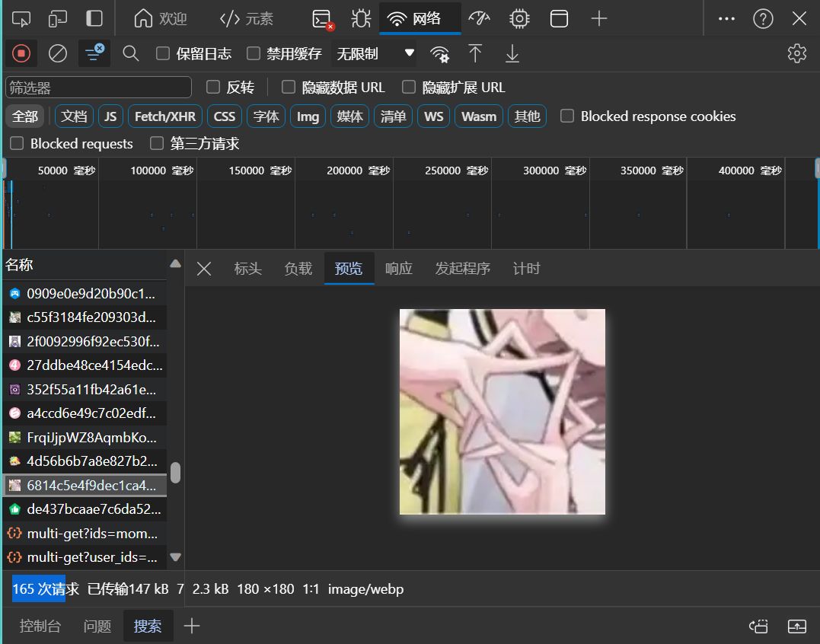The width and height of the screenshot is (820, 644).
Task: Click the previewed webp image
Action: 502,412
